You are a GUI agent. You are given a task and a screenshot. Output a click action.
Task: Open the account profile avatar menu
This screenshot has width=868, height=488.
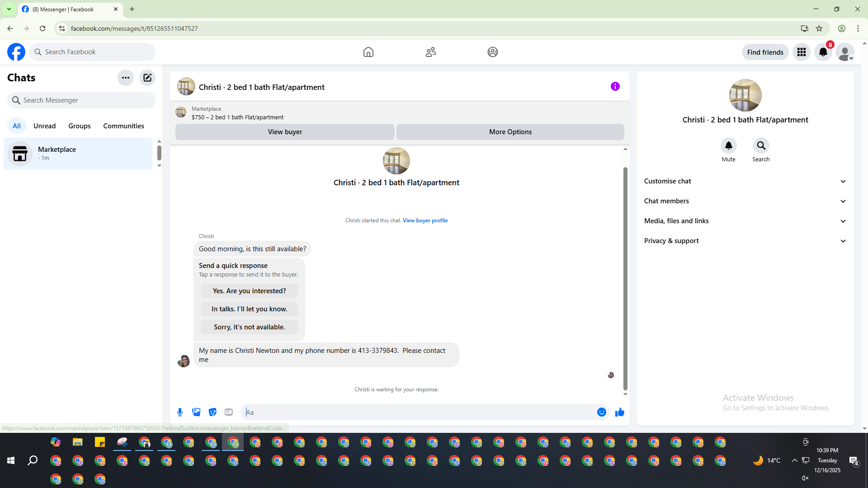pos(845,52)
